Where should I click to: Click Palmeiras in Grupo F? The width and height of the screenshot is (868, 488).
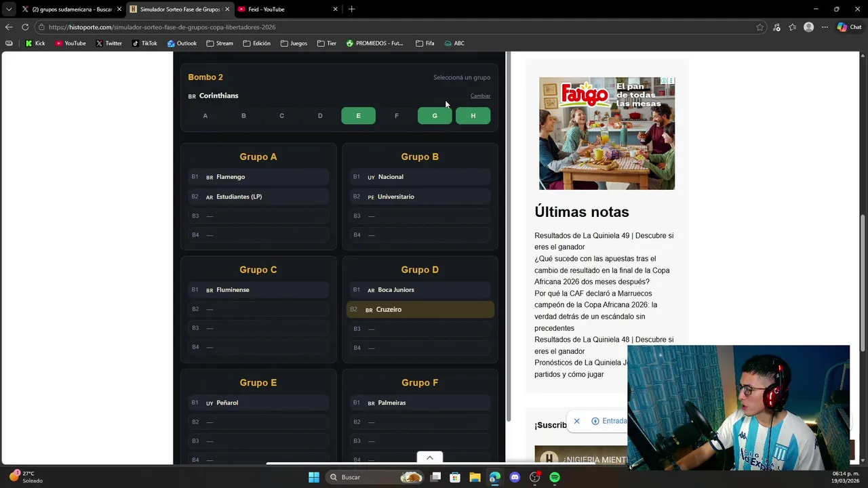point(420,403)
